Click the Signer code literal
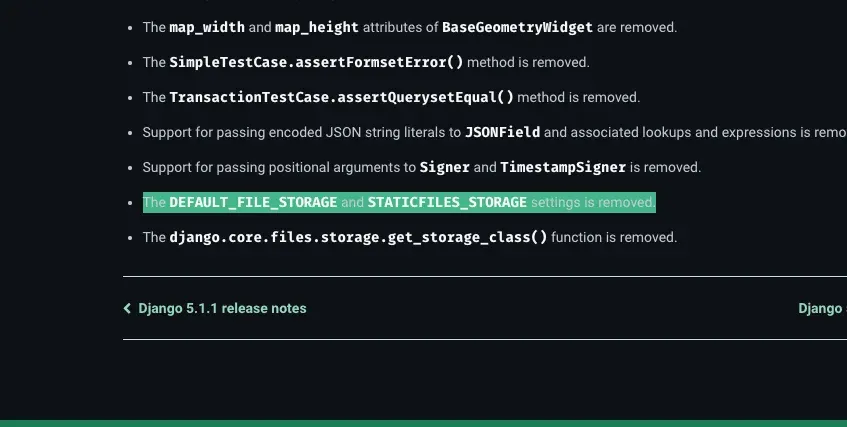This screenshot has height=427, width=847. click(445, 168)
